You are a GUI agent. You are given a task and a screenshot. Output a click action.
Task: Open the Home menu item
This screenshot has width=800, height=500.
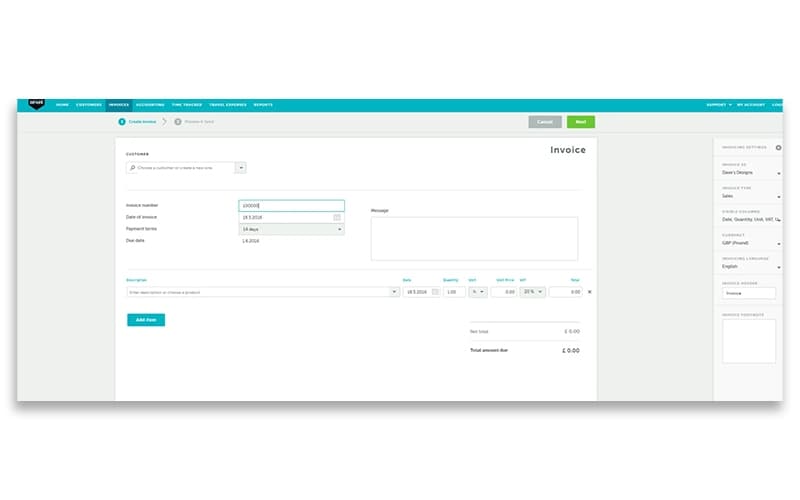point(62,105)
